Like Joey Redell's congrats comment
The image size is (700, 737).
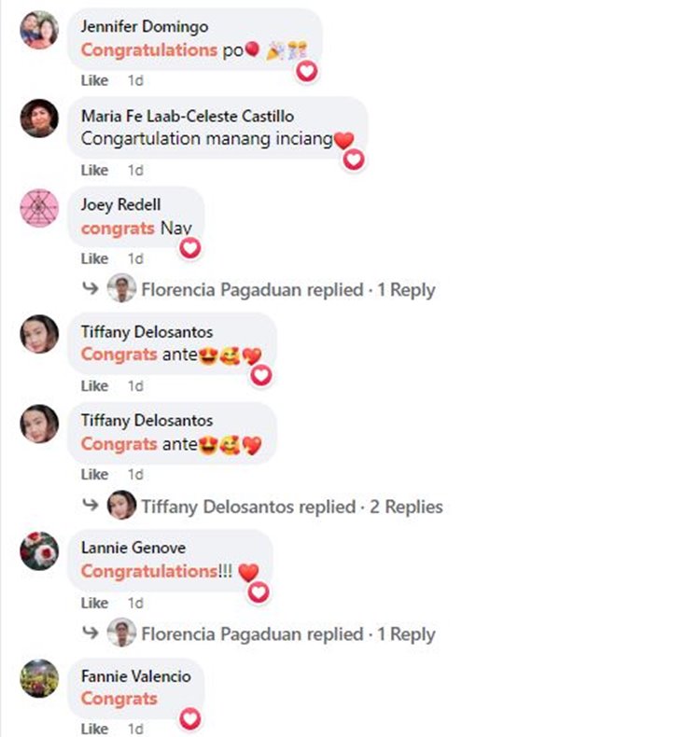94,258
